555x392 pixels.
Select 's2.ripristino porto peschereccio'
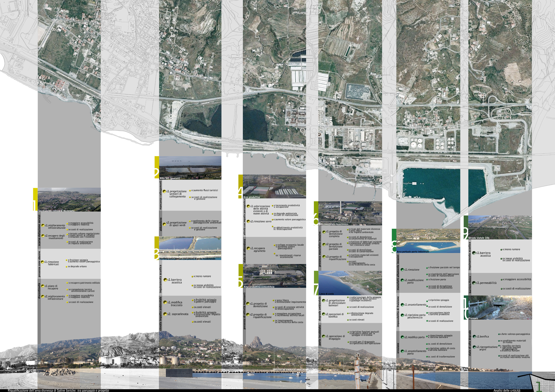[415, 316]
